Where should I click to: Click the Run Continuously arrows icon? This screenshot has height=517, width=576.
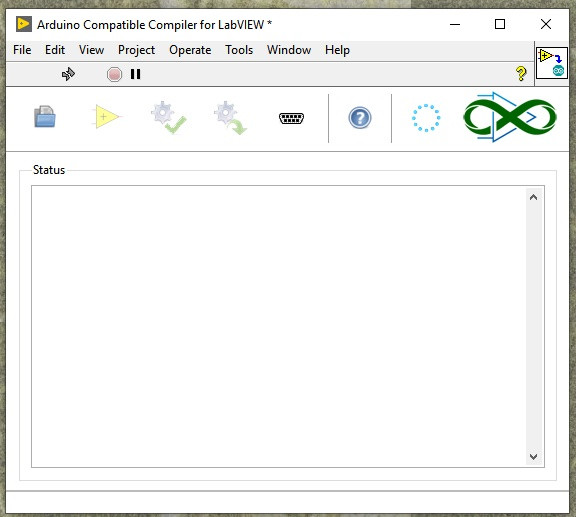(x=68, y=74)
